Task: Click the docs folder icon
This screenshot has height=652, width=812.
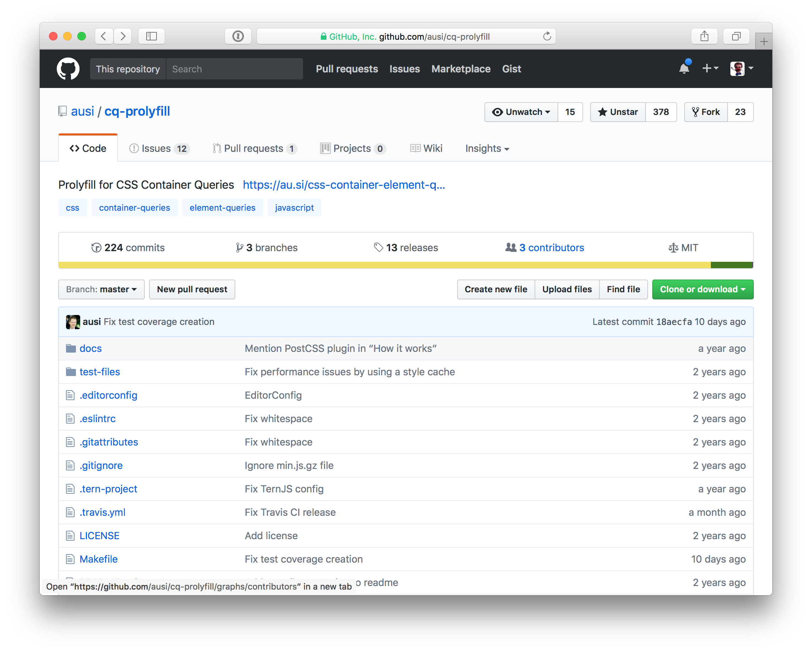Action: click(70, 348)
